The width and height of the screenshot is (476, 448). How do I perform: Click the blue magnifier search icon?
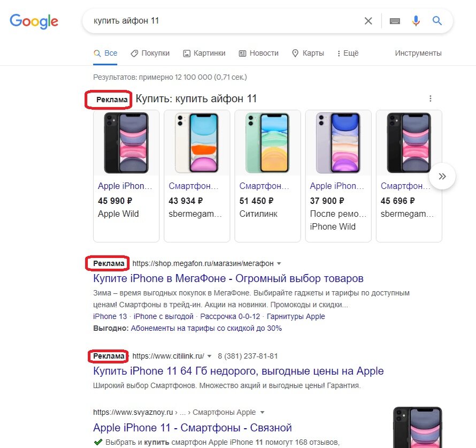click(x=436, y=20)
